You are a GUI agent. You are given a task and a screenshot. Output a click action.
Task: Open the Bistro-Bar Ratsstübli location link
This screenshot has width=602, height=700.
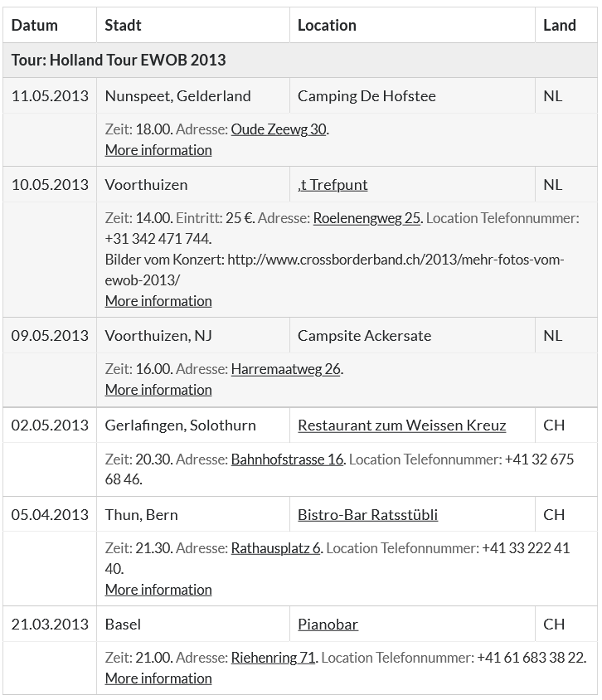pos(367,515)
